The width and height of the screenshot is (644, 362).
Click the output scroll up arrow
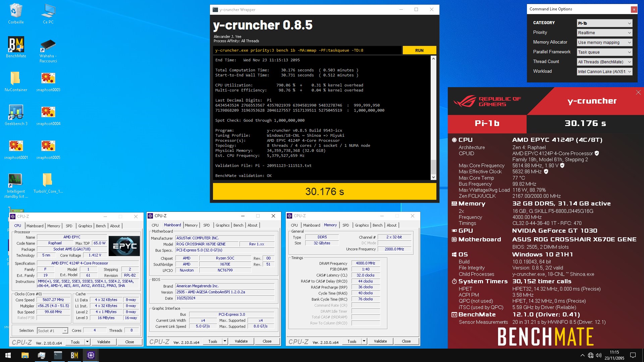point(433,59)
